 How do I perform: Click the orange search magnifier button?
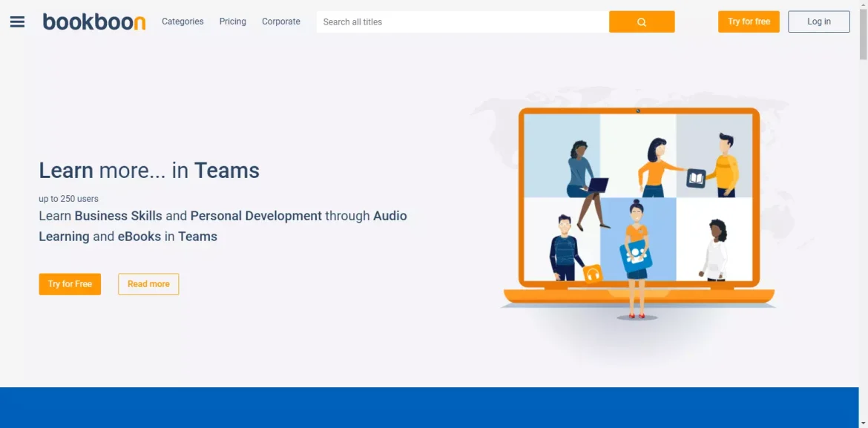point(642,22)
